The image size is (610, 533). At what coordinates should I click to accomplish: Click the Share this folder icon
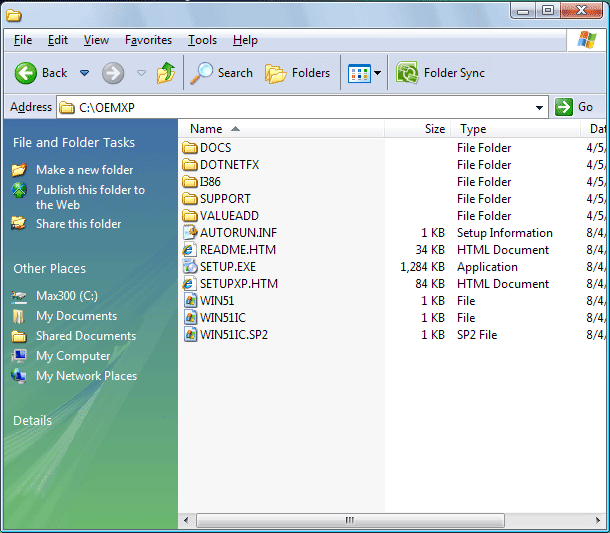click(19, 223)
